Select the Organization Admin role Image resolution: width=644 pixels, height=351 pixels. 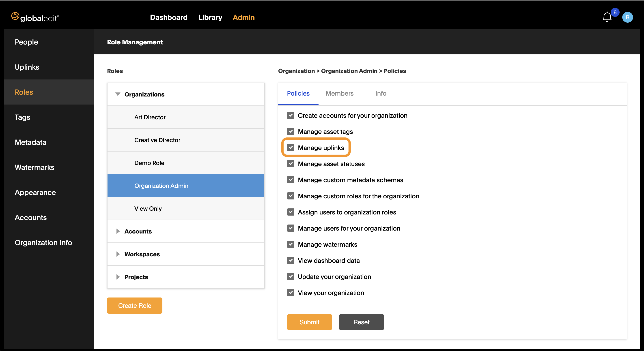(186, 186)
